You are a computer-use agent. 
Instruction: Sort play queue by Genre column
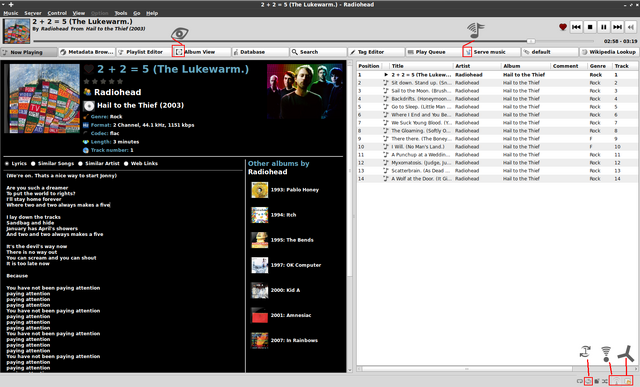tap(600, 66)
